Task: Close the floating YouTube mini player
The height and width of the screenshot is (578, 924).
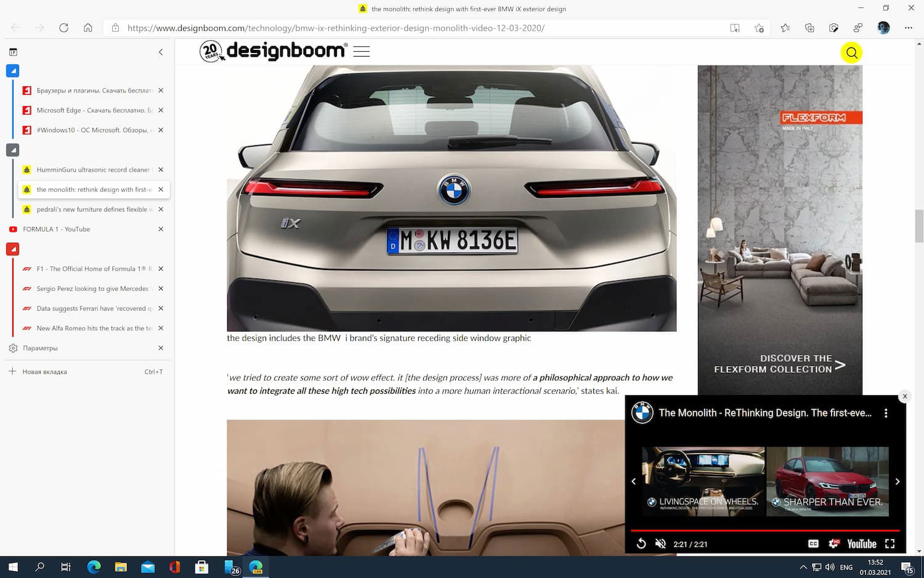Action: 904,396
